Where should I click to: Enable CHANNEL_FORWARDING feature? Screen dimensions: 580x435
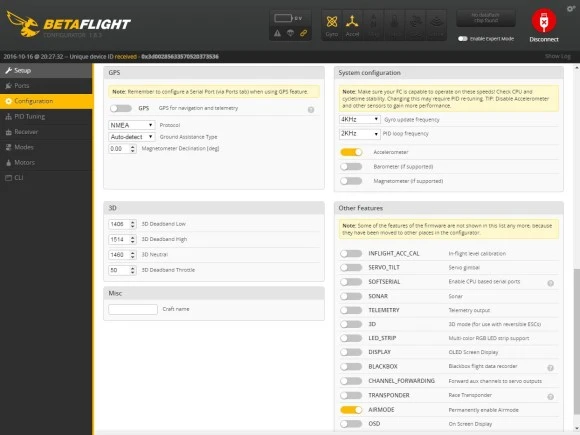click(351, 381)
